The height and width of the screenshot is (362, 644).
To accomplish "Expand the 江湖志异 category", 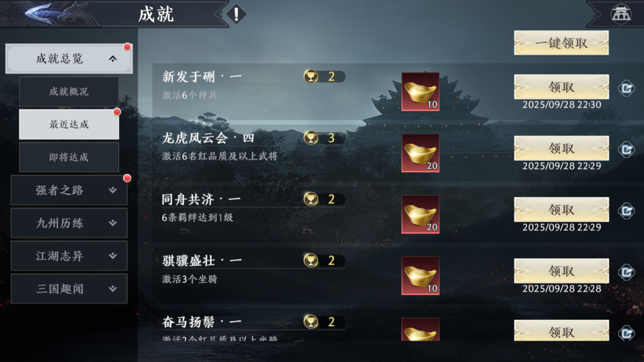I will click(x=69, y=256).
